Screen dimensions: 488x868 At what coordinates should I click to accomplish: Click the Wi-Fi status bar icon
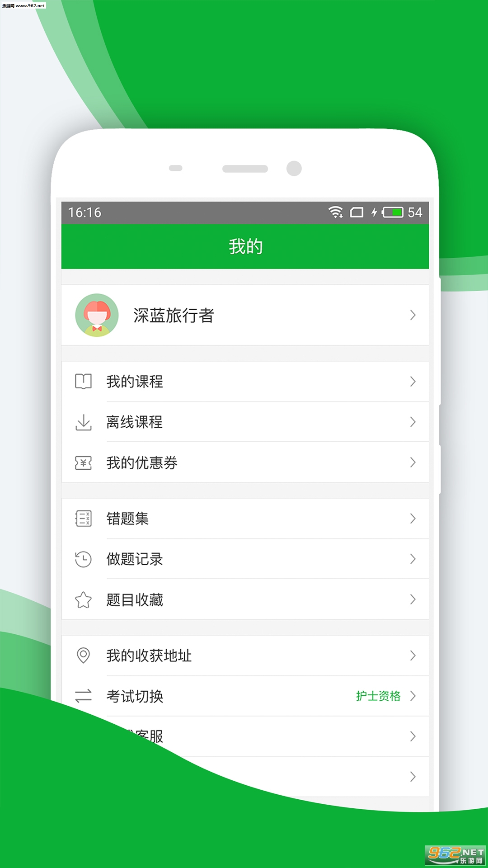point(336,212)
